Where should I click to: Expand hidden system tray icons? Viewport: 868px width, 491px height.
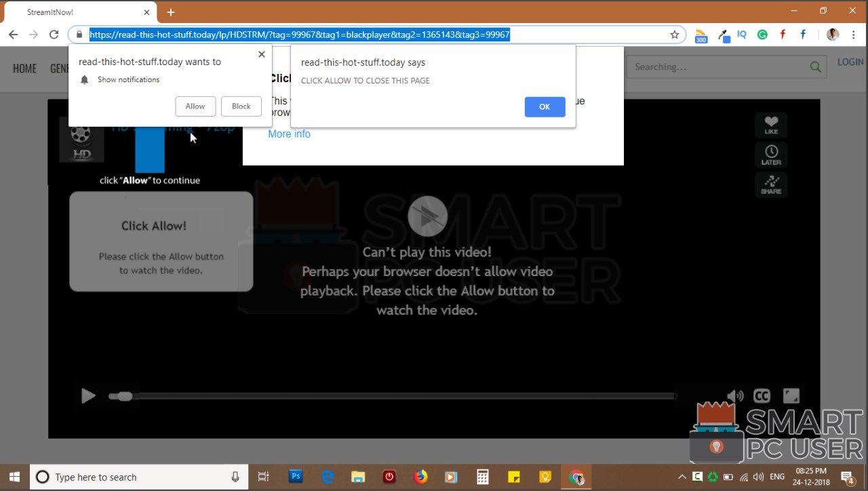[682, 477]
